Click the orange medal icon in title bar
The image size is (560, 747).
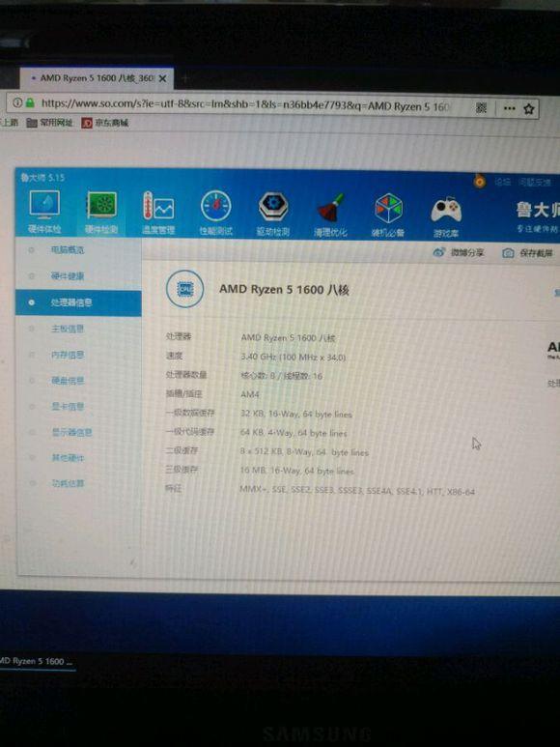click(x=480, y=181)
